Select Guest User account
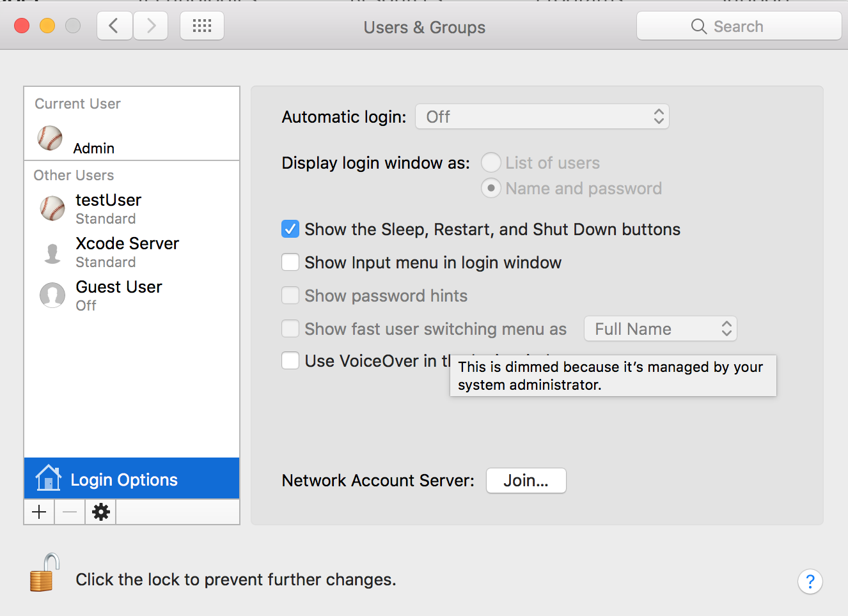Viewport: 848px width, 616px height. [118, 295]
